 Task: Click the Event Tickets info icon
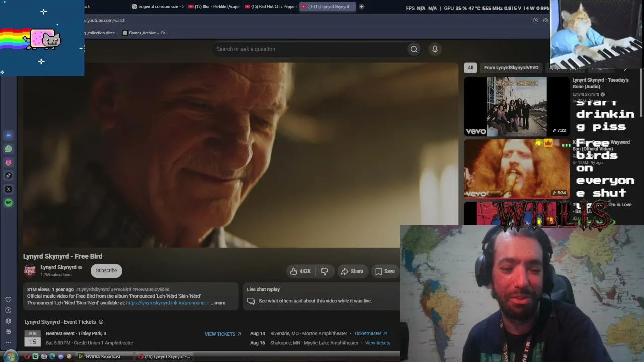coord(101,322)
